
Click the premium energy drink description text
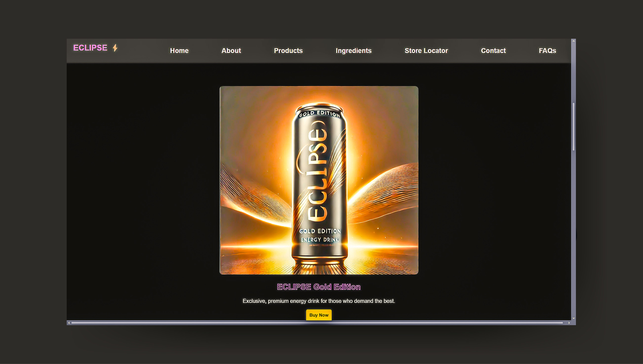[x=318, y=301]
